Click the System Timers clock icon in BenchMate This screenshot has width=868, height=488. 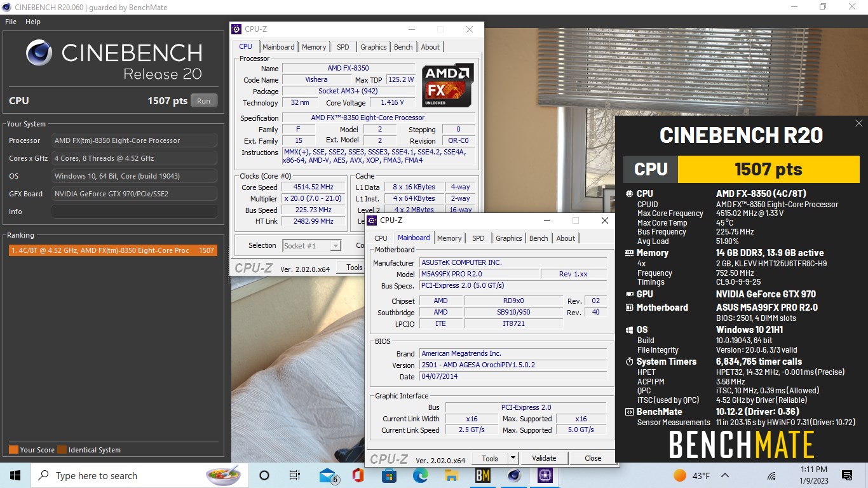[629, 362]
